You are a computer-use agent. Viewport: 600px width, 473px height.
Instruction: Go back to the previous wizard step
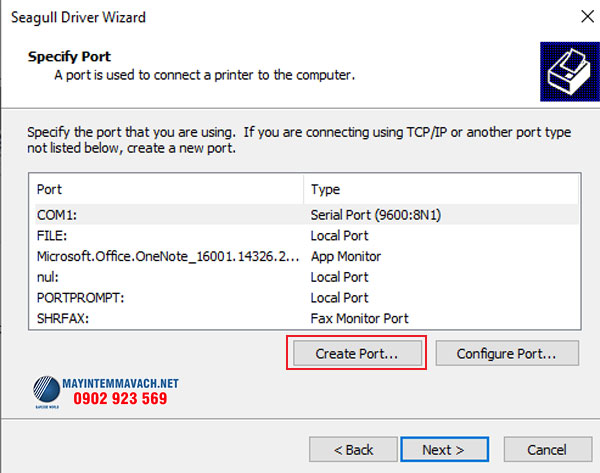coord(354,449)
